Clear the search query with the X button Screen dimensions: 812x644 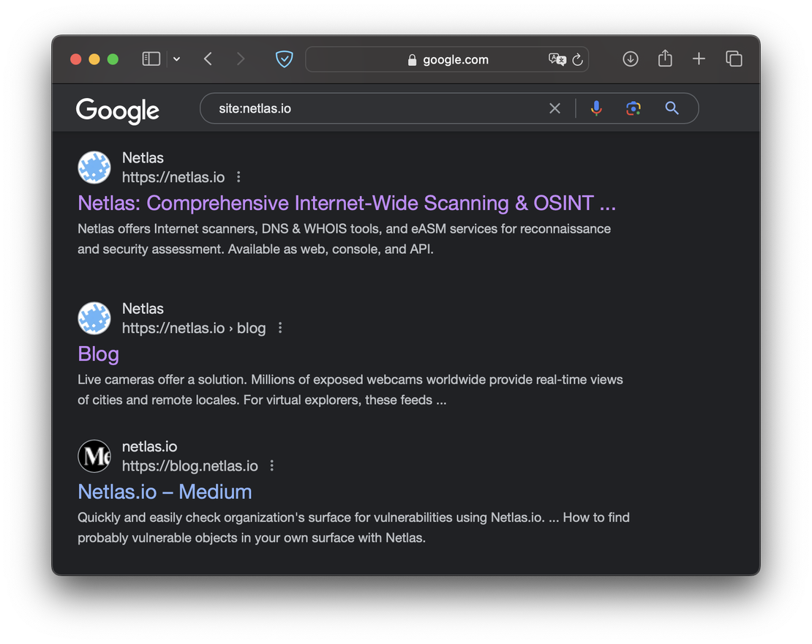coord(555,108)
